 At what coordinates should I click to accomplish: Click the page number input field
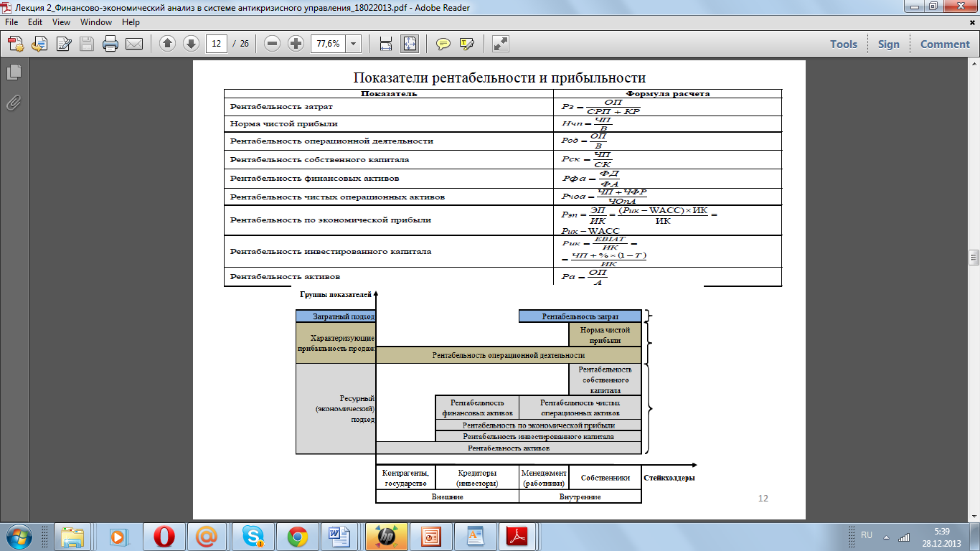(x=216, y=44)
